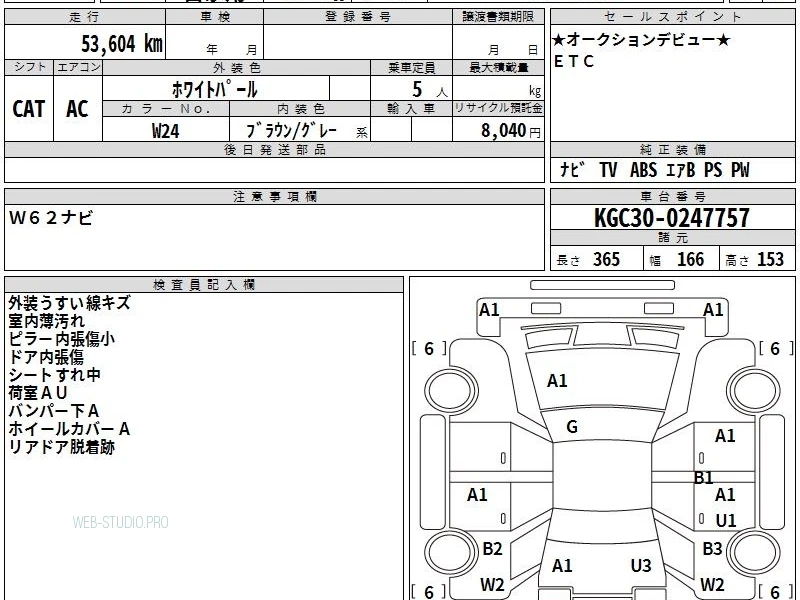This screenshot has width=800, height=600.
Task: Select the 乗車定員 header
Action: [x=411, y=68]
